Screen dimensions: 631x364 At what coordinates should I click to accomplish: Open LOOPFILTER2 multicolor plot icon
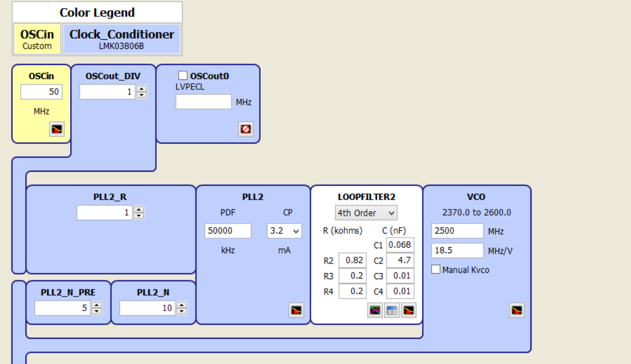pos(375,310)
